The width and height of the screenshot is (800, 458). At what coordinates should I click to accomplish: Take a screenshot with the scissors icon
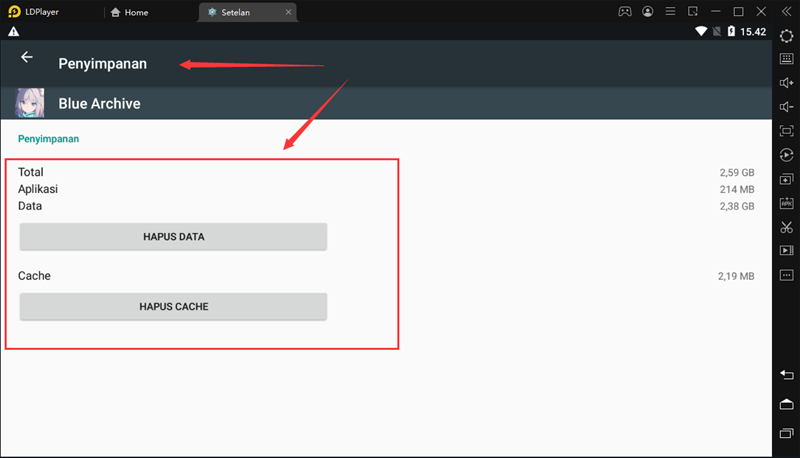pyautogui.click(x=786, y=227)
